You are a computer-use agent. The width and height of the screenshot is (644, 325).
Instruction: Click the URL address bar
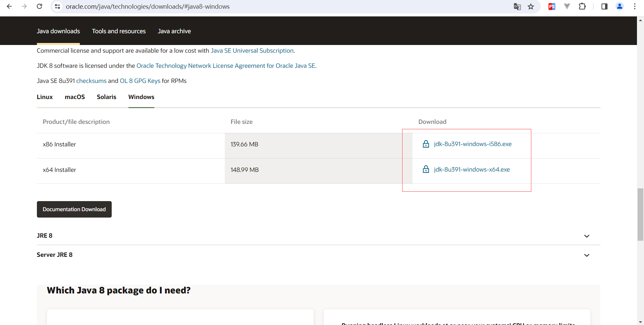pos(268,6)
